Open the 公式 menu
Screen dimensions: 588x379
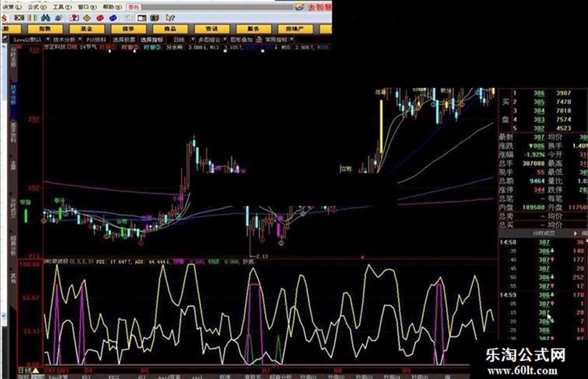tap(37, 7)
